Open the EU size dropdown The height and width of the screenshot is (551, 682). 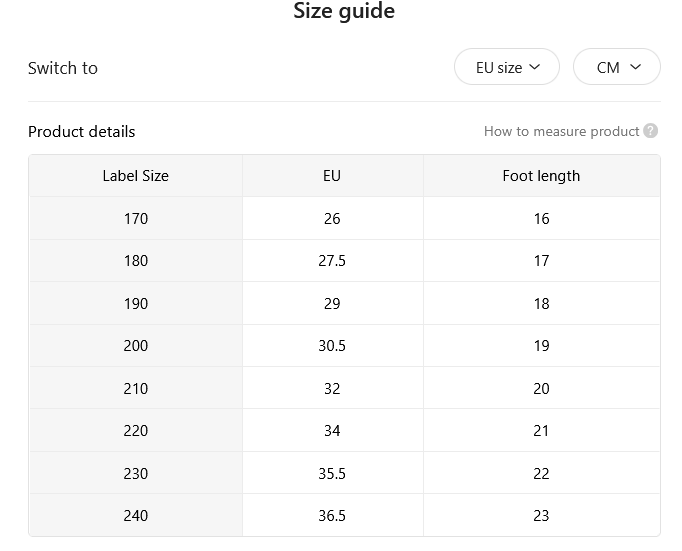coord(507,67)
